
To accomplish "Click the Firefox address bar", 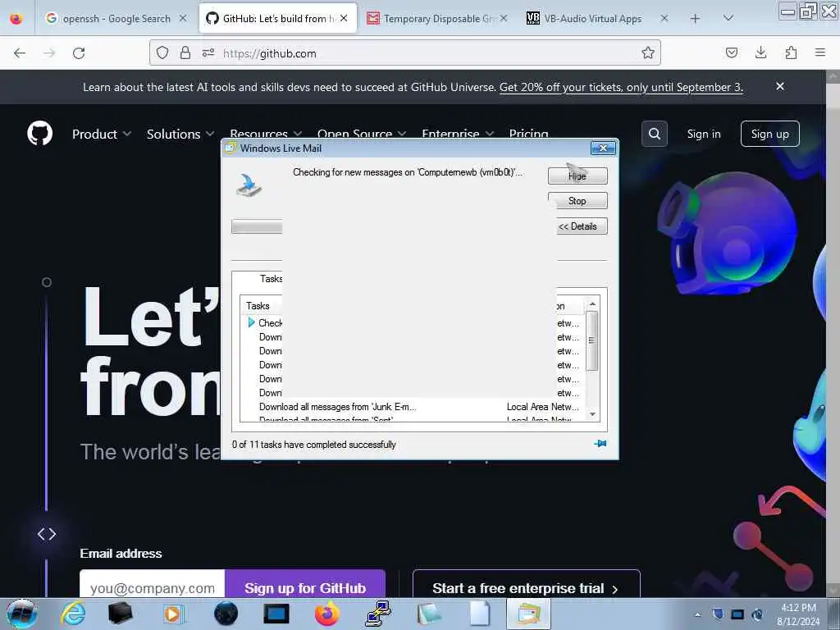I will [x=404, y=53].
